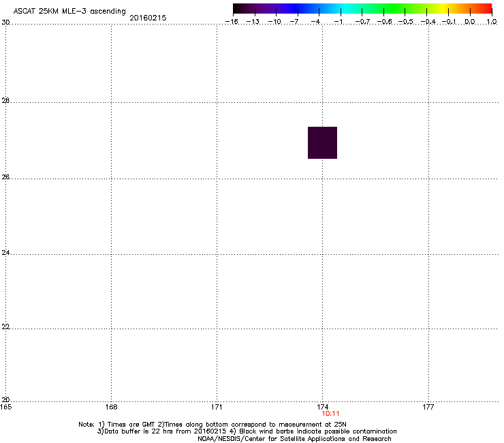Click the NOAA/NESDIS credit line
The width and height of the screenshot is (504, 443).
(x=294, y=439)
